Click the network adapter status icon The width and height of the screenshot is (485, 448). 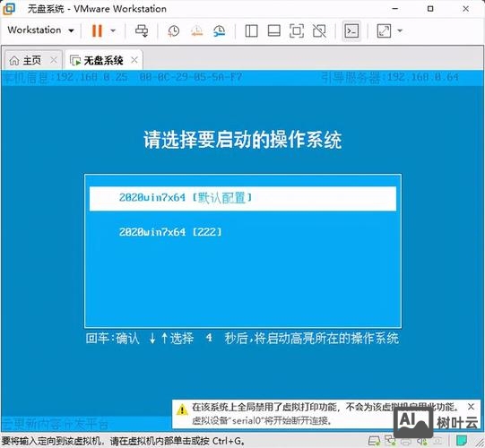pos(390,440)
